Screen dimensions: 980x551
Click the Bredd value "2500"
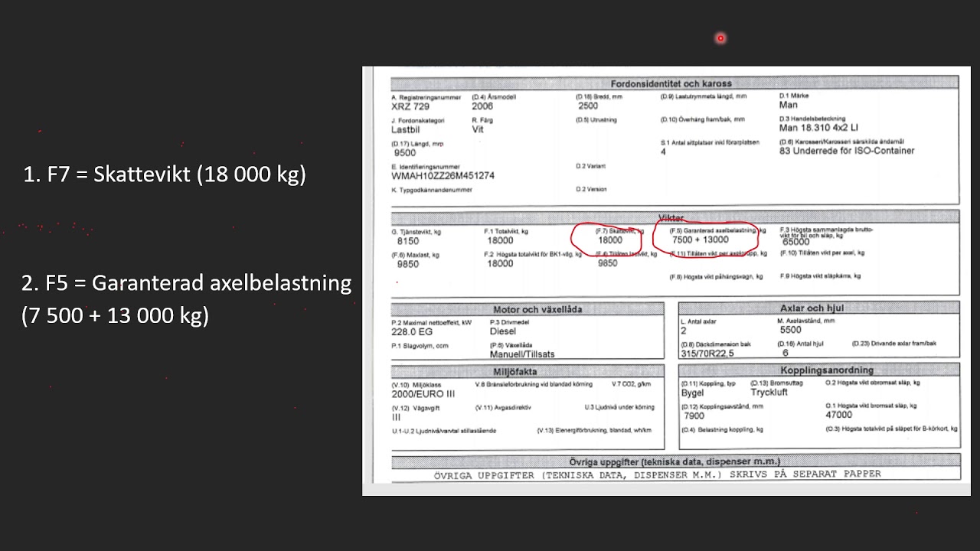(588, 106)
